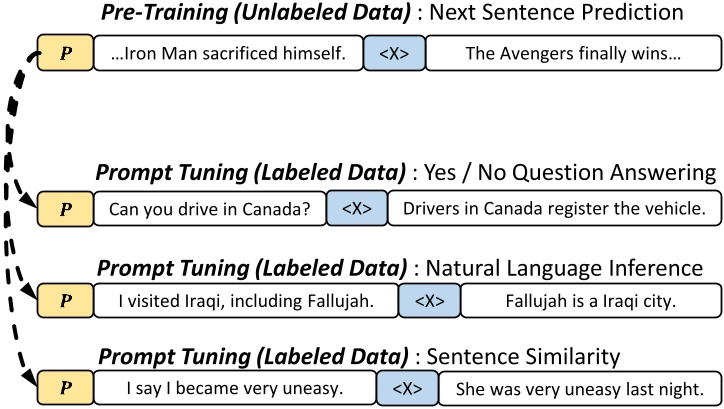724x409 pixels.
Task: Click the yellow P box in Natural Language Inference row
Action: pos(63,301)
